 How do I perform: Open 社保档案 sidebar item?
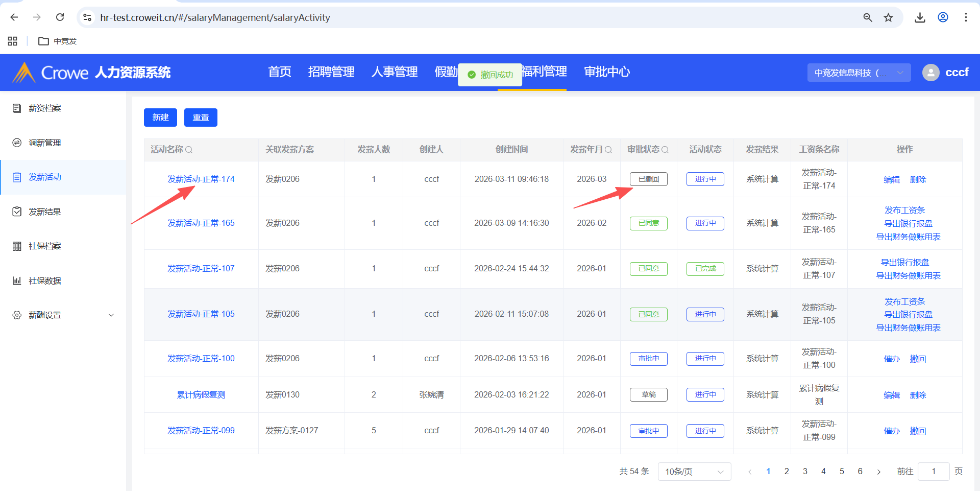pyautogui.click(x=44, y=246)
